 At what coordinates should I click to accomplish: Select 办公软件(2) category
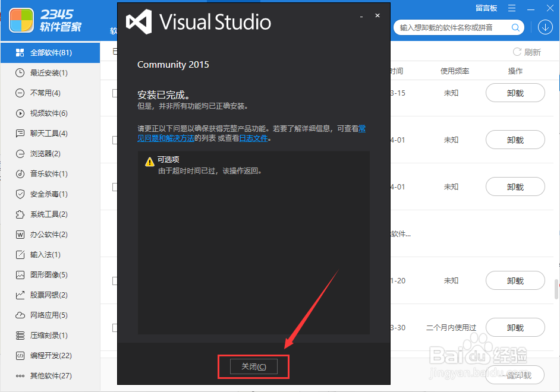51,235
